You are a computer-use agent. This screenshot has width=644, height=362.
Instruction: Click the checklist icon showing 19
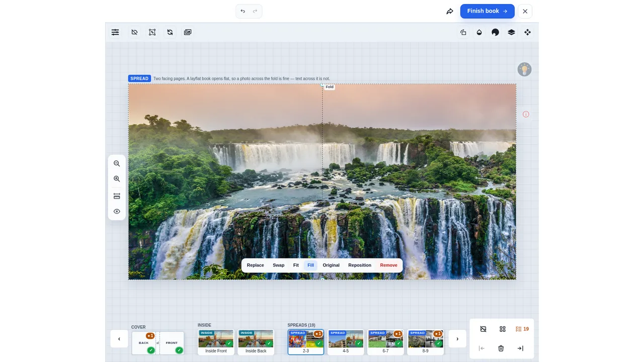pos(522,329)
